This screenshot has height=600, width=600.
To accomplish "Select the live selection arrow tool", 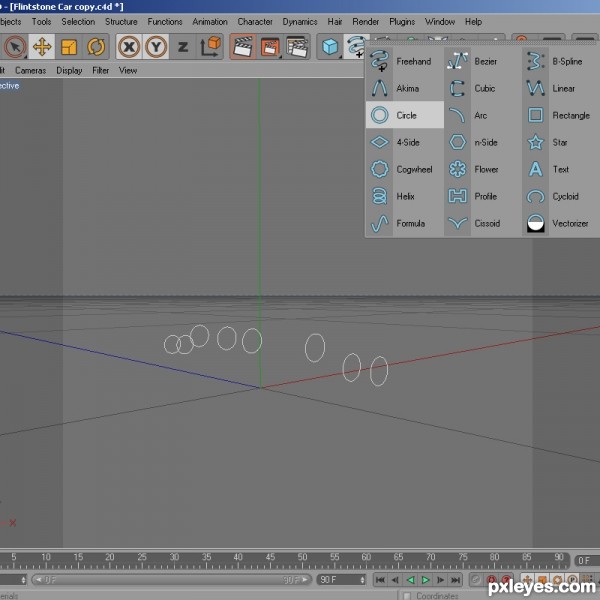I will click(15, 47).
